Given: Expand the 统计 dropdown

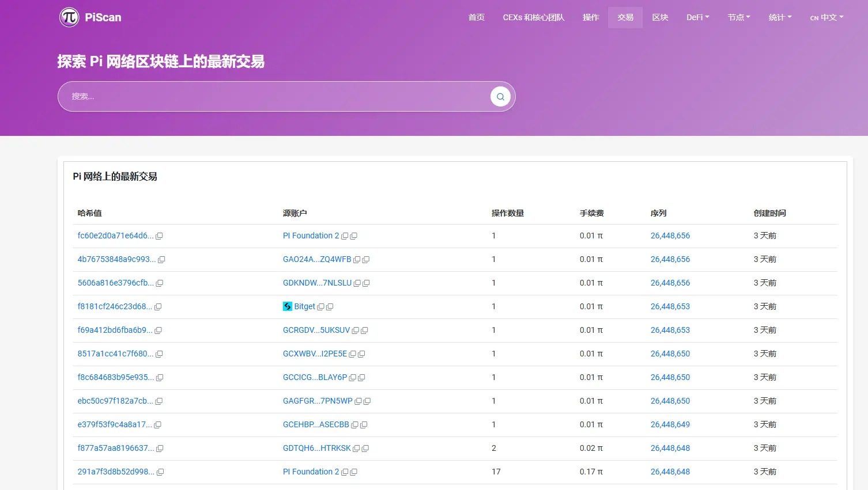Looking at the screenshot, I should (x=780, y=17).
